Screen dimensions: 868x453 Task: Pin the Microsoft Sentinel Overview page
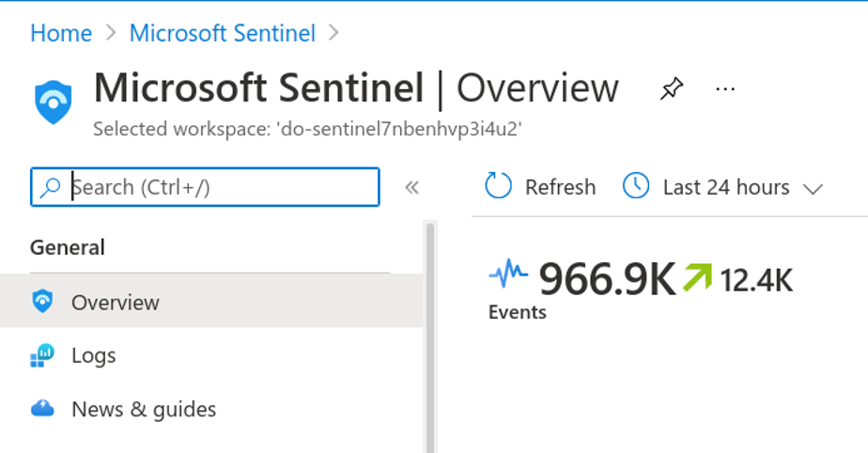point(671,89)
